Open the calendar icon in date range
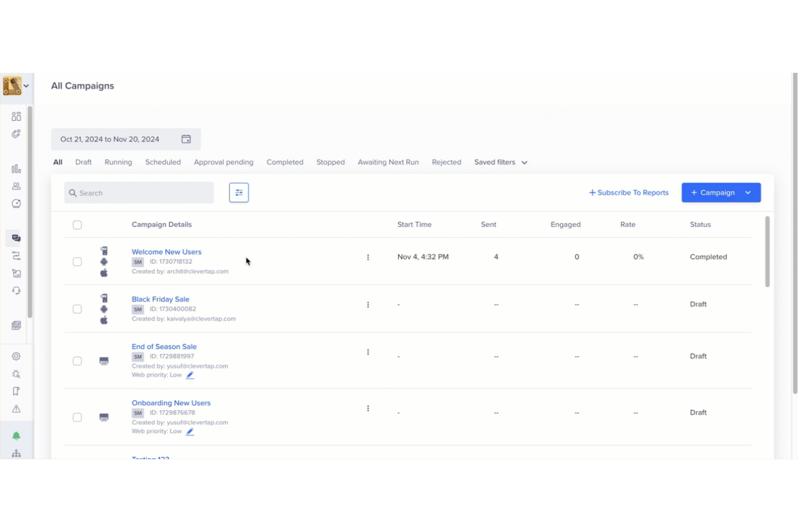798x532 pixels. pos(186,139)
